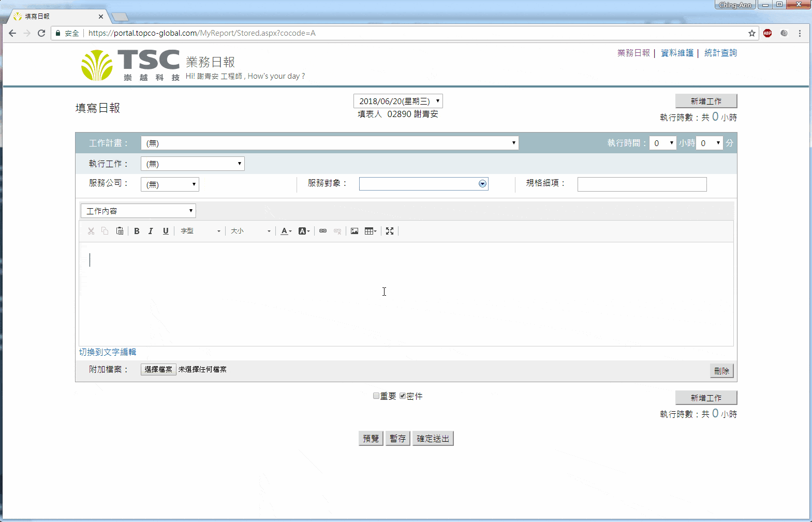This screenshot has height=522, width=812.
Task: Click the paste icon in editor toolbar
Action: click(120, 231)
